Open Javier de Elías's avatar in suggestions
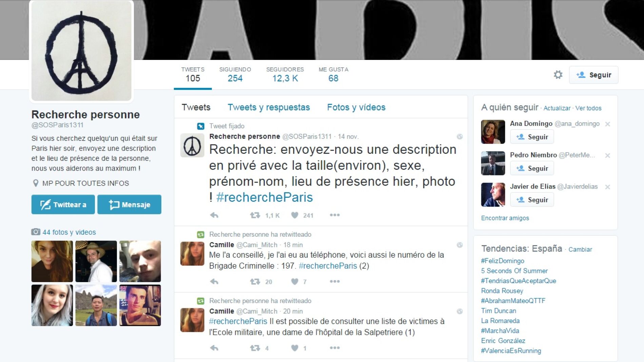Screen dimensions: 644x362 point(493,195)
